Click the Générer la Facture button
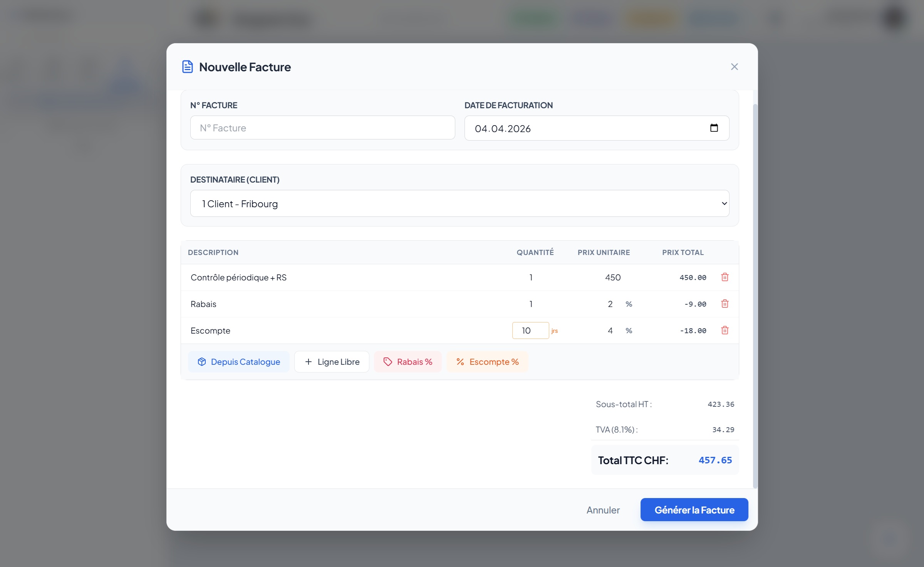 click(694, 510)
